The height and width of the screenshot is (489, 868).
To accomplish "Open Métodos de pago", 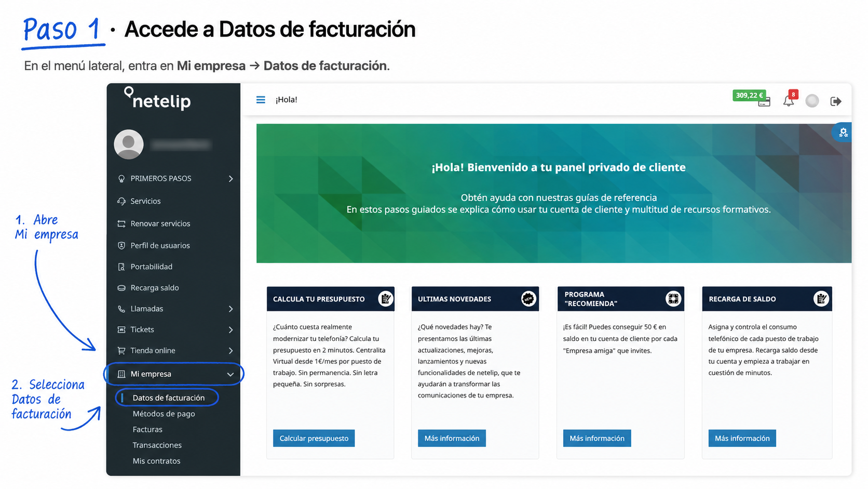I will [x=164, y=414].
